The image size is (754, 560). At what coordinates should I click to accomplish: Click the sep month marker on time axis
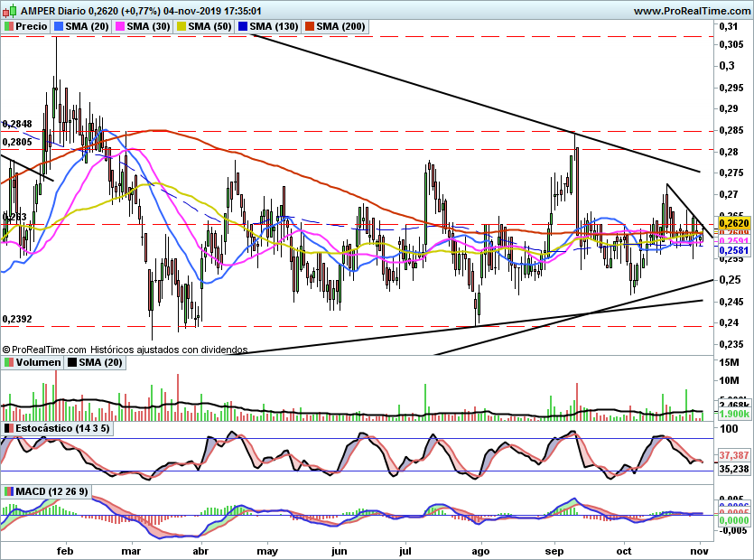click(554, 551)
